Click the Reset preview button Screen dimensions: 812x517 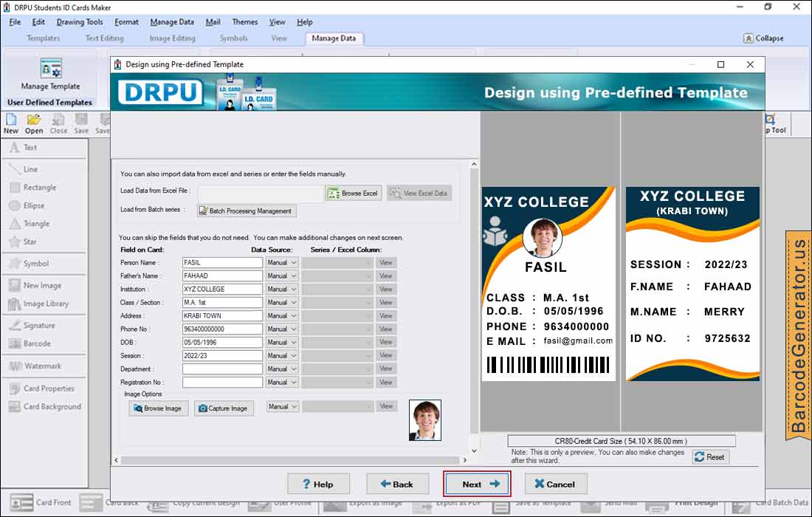point(710,457)
